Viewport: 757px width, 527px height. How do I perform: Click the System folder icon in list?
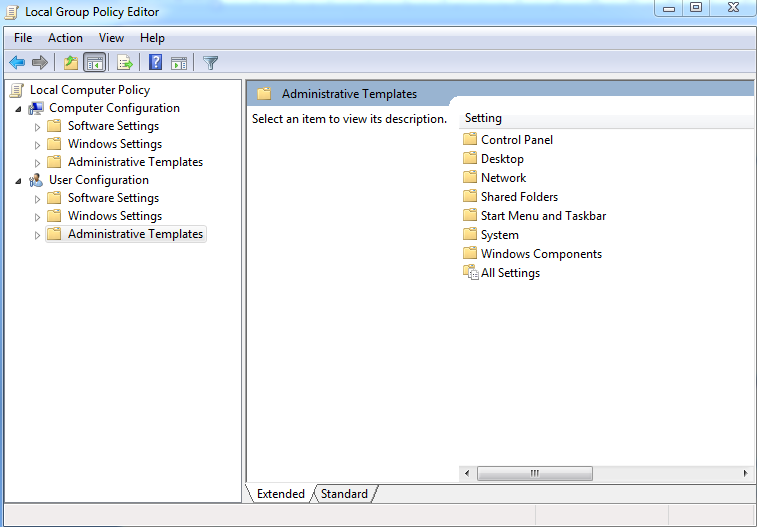[470, 234]
